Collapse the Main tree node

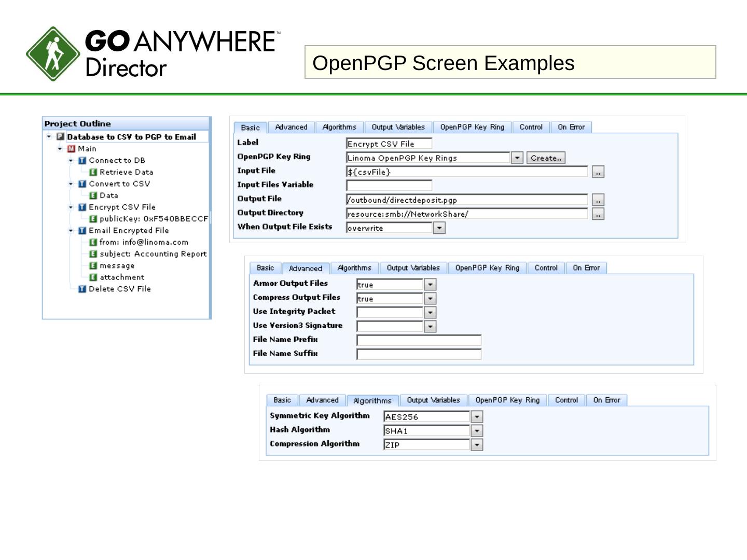[60, 149]
